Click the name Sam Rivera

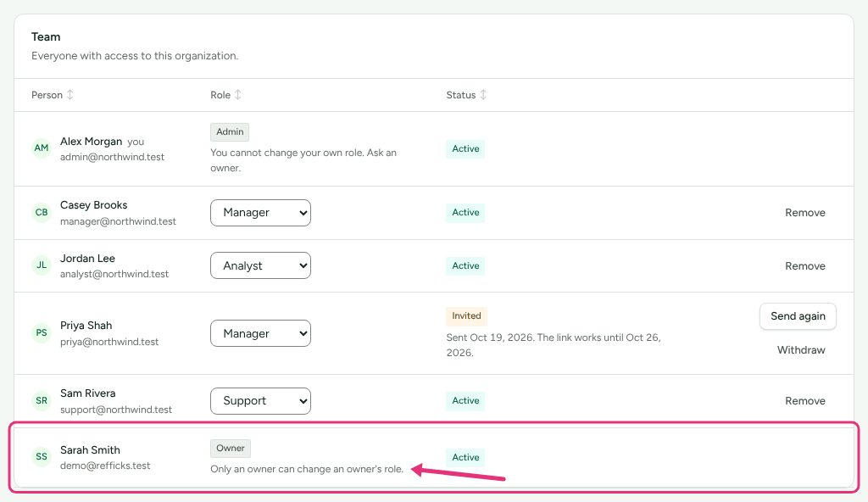click(x=87, y=393)
